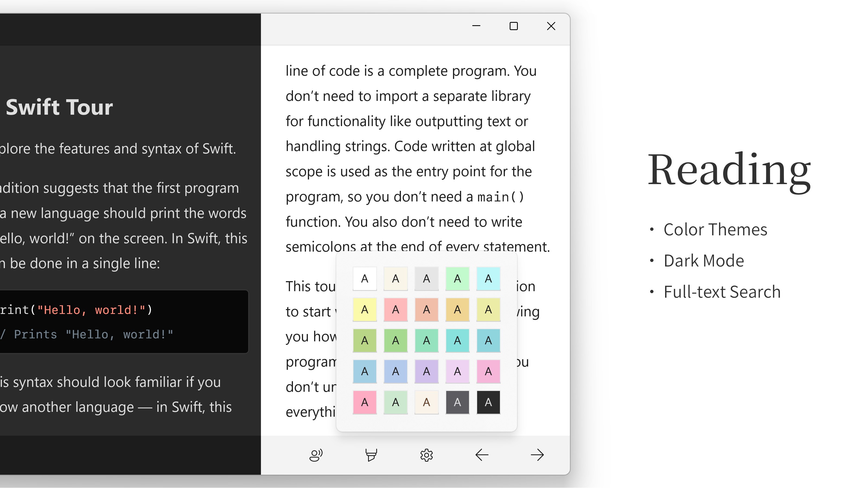The width and height of the screenshot is (868, 488).
Task: Pick the hot pink bottom-row swatch
Action: point(365,402)
